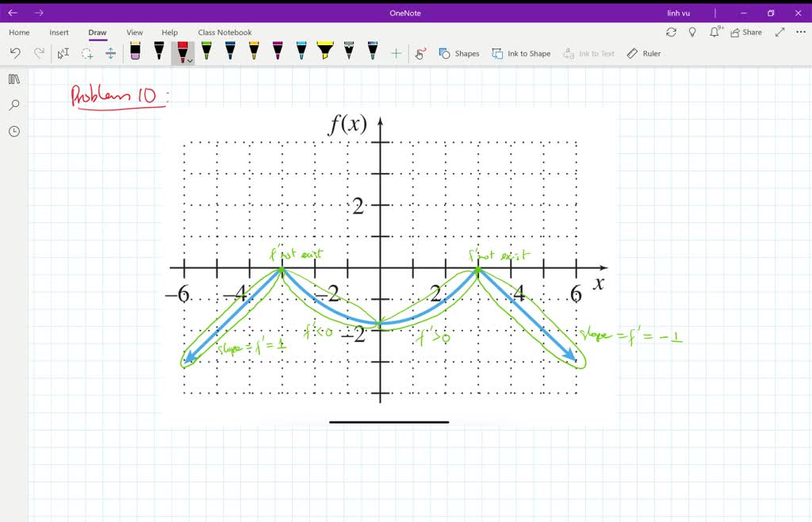Click the lightbulb help button
Viewport: 812px width, 522px height.
click(x=691, y=33)
